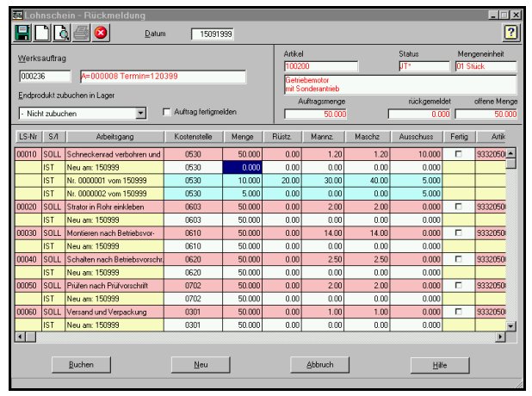This screenshot has width=532, height=396.
Task: Click the Kostenstelle column header
Action: (194, 137)
